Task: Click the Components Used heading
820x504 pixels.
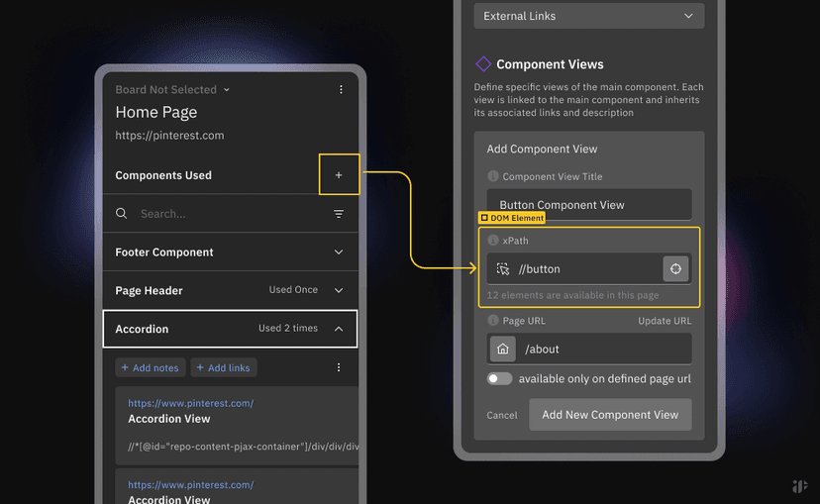Action: 163,175
